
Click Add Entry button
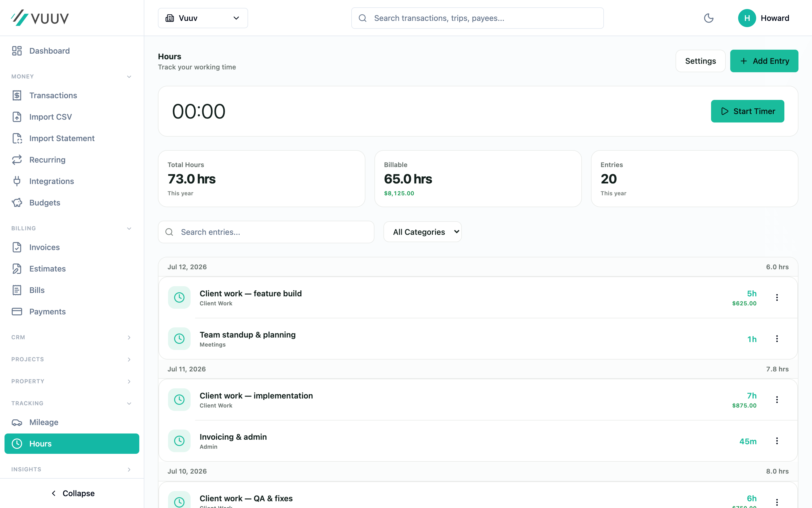point(764,61)
